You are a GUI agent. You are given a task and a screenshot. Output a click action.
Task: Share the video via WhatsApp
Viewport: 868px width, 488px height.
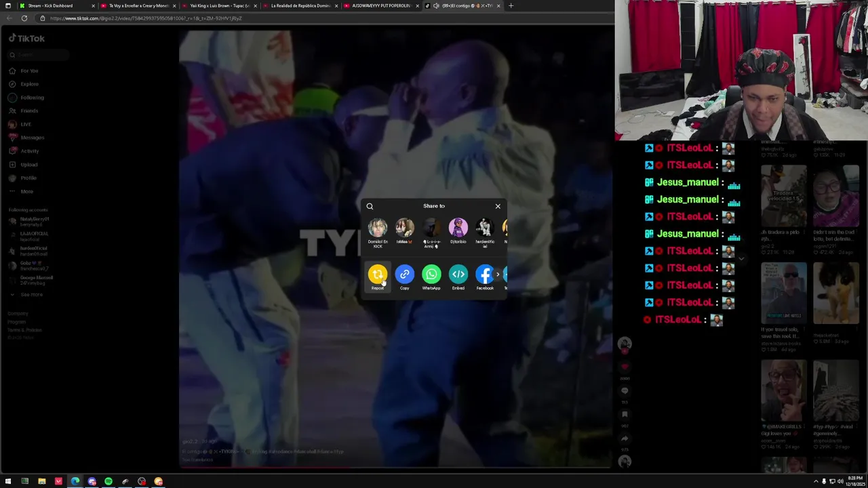[x=431, y=274]
